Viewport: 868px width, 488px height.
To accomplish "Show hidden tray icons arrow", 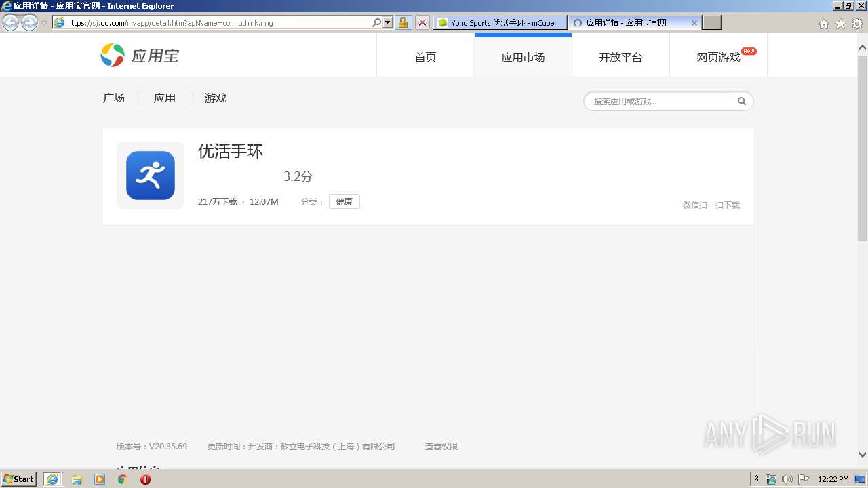I will pos(757,479).
